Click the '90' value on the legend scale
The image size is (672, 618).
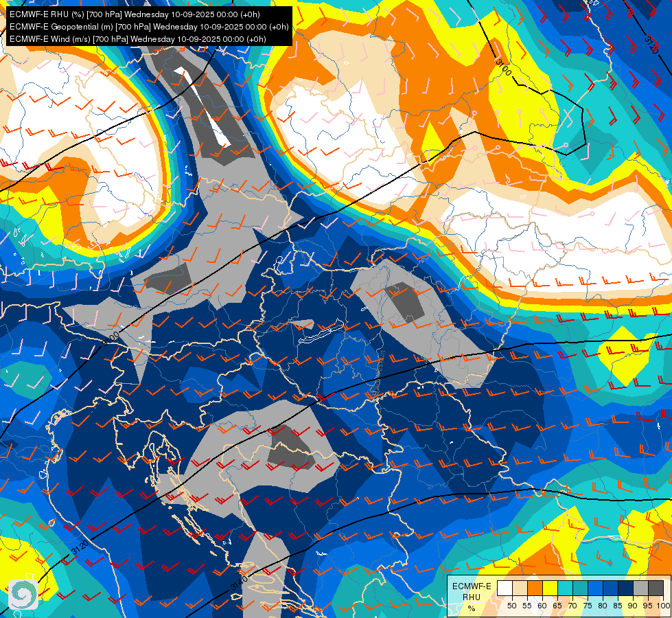632,606
